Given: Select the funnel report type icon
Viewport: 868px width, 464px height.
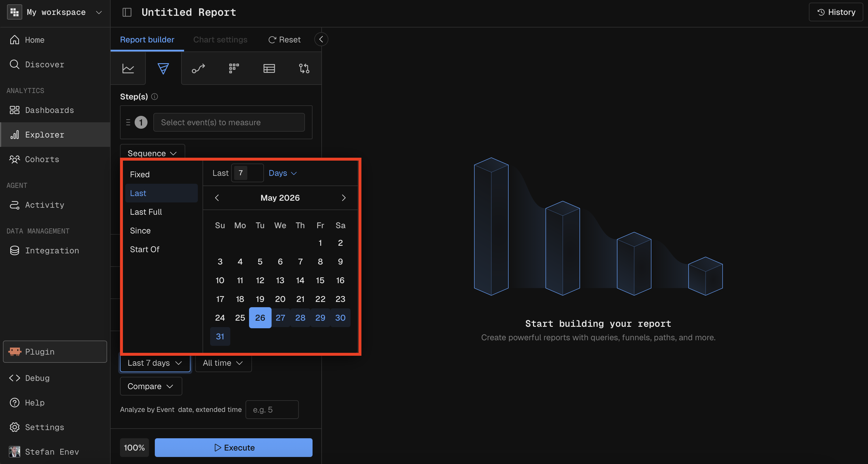Looking at the screenshot, I should click(x=163, y=68).
